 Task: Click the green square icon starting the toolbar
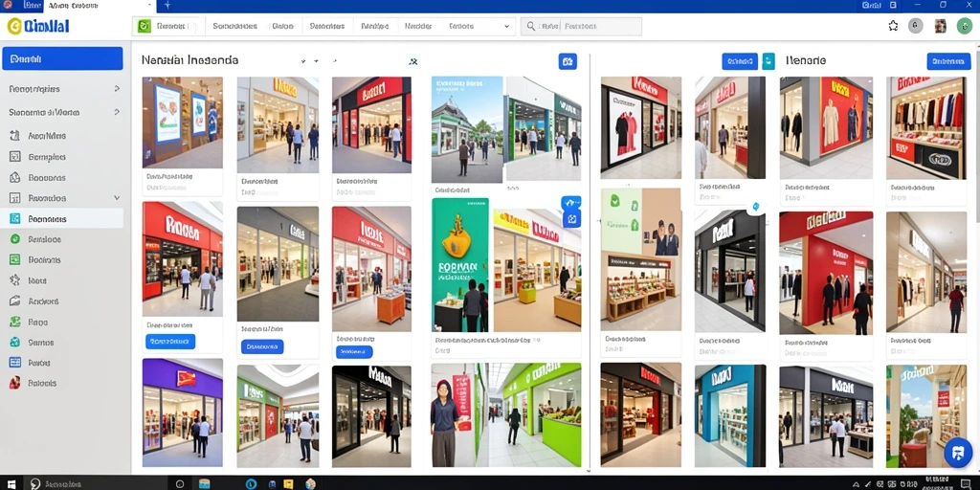(x=144, y=26)
